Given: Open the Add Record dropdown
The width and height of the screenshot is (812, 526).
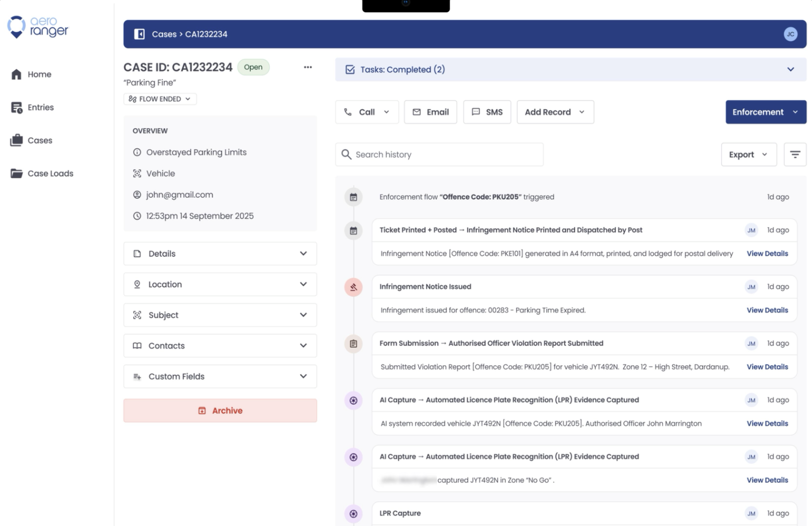Looking at the screenshot, I should (x=555, y=112).
